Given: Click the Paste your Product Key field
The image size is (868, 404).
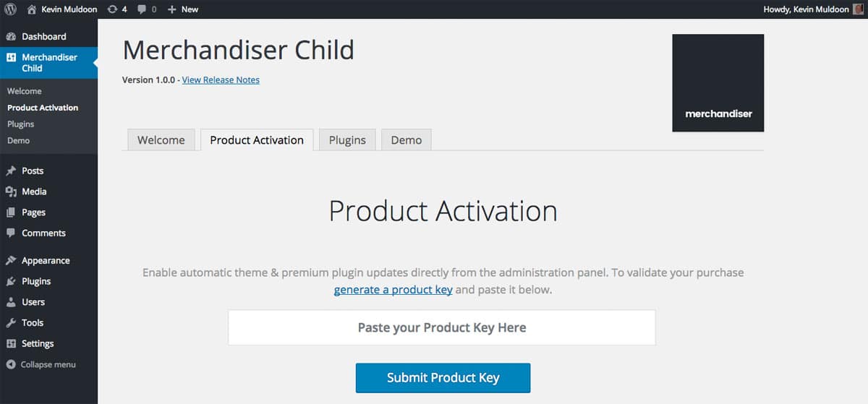Looking at the screenshot, I should pyautogui.click(x=442, y=328).
